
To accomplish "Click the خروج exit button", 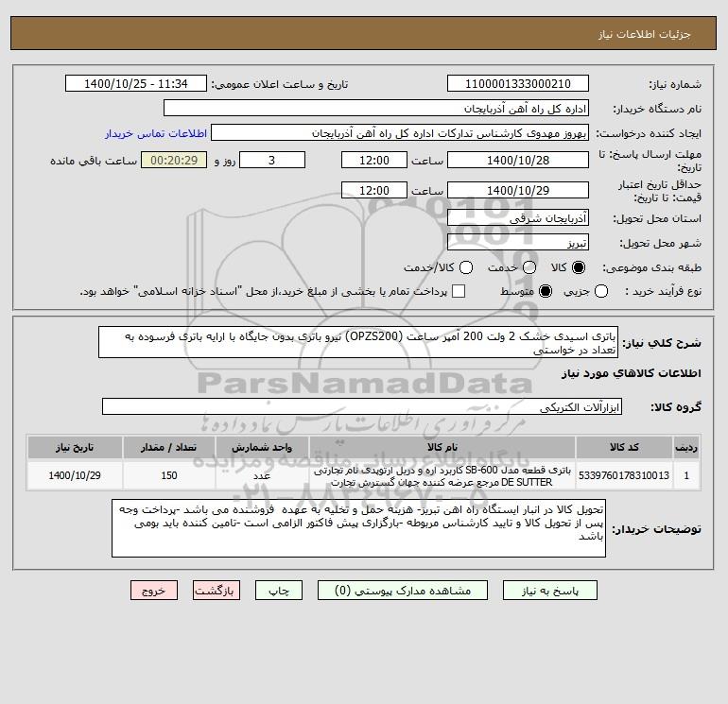I will click(x=154, y=591).
